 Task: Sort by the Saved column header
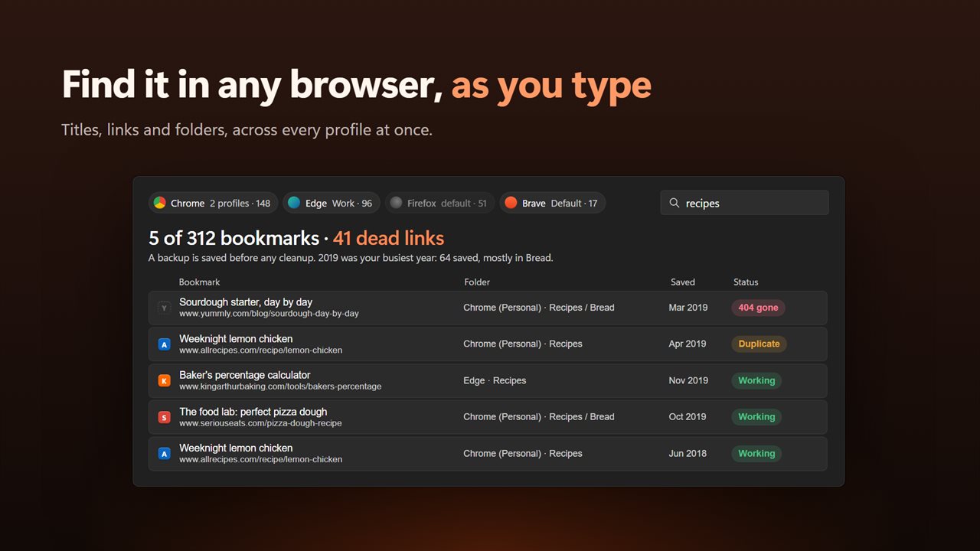click(x=683, y=282)
